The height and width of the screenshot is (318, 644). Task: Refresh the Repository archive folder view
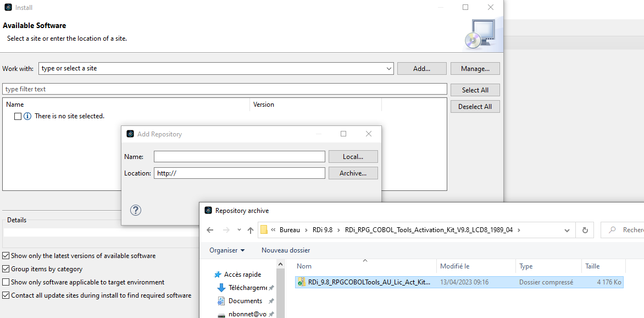coord(585,230)
